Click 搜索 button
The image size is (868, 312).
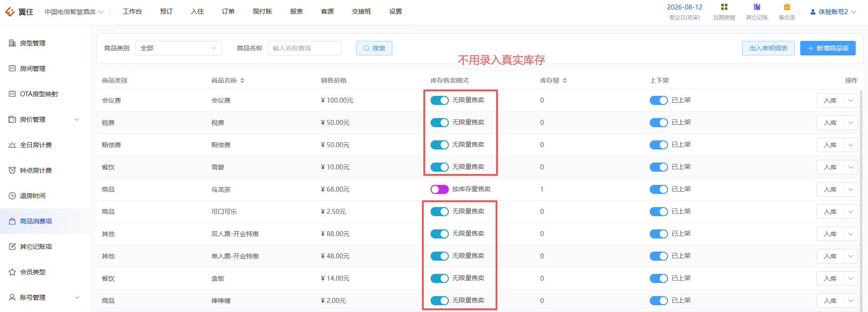point(374,48)
